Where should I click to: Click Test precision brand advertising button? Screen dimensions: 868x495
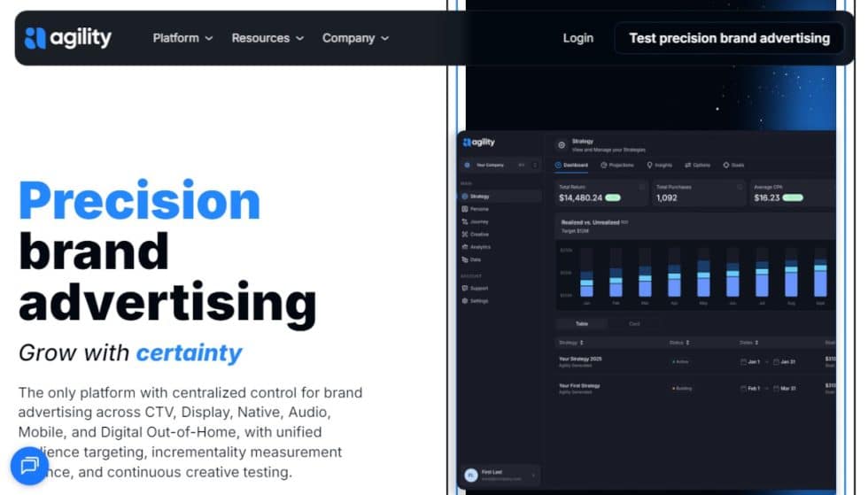(x=729, y=38)
